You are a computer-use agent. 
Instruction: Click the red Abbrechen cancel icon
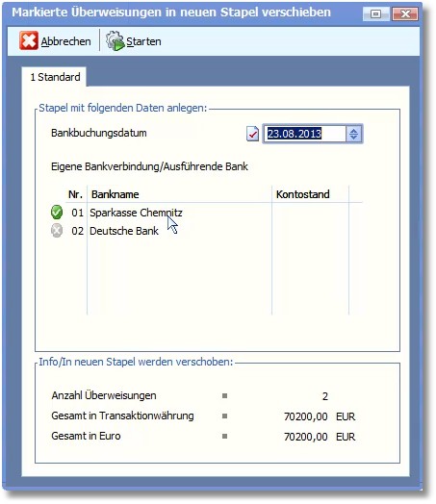[29, 40]
